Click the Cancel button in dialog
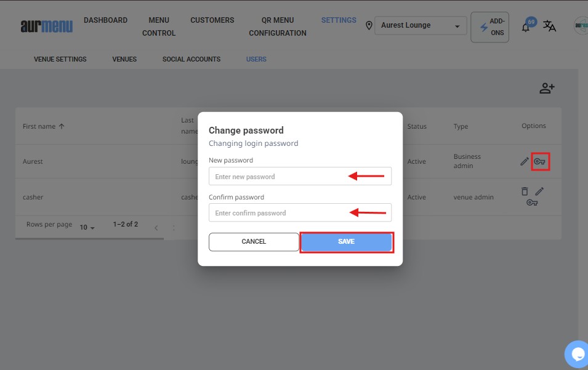The height and width of the screenshot is (370, 588). 254,242
